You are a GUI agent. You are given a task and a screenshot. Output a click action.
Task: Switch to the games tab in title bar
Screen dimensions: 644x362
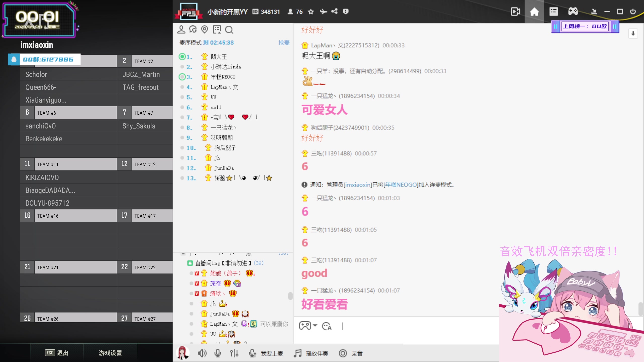click(x=573, y=12)
